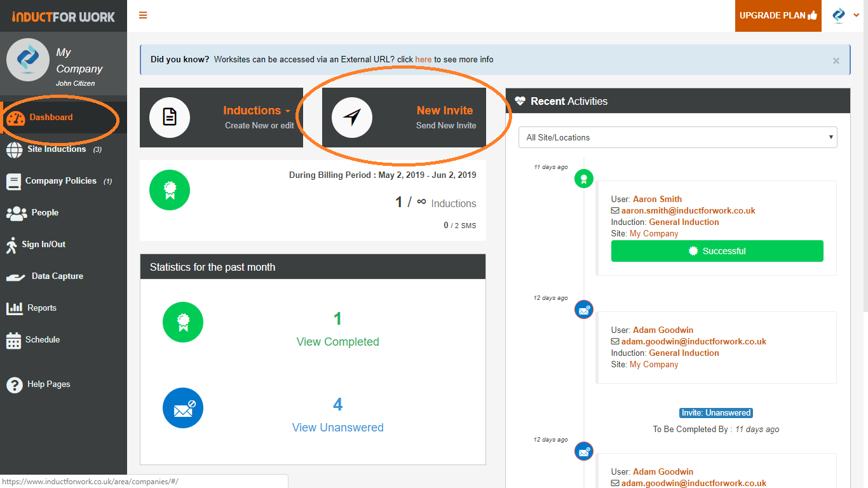
Task: Click the New Invite button
Action: coord(404,118)
